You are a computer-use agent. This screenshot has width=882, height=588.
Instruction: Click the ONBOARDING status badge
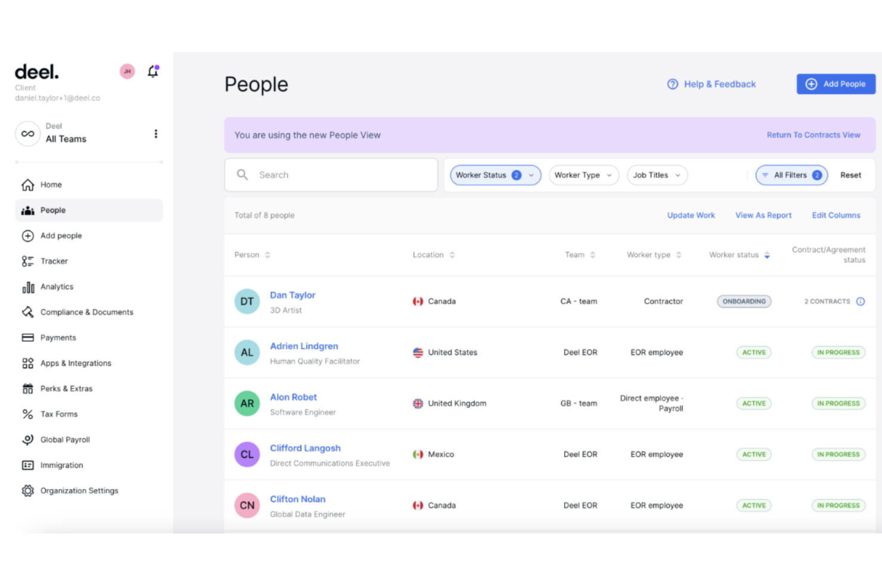[x=744, y=301]
